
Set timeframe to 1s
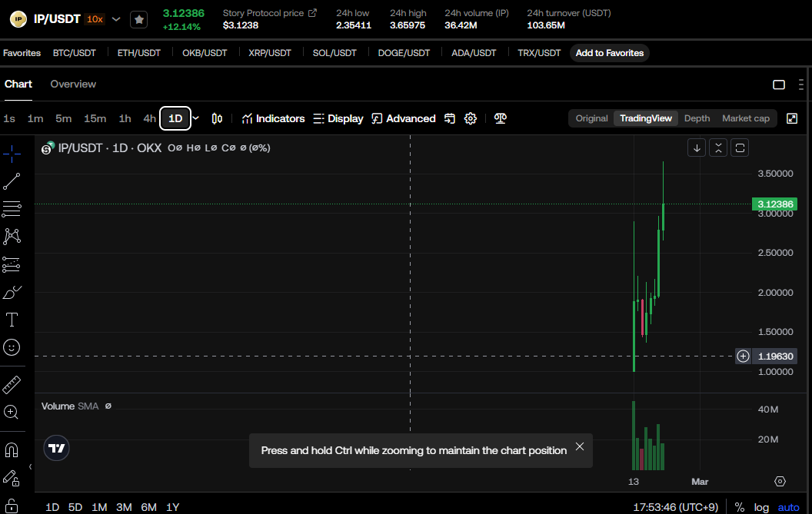click(9, 118)
